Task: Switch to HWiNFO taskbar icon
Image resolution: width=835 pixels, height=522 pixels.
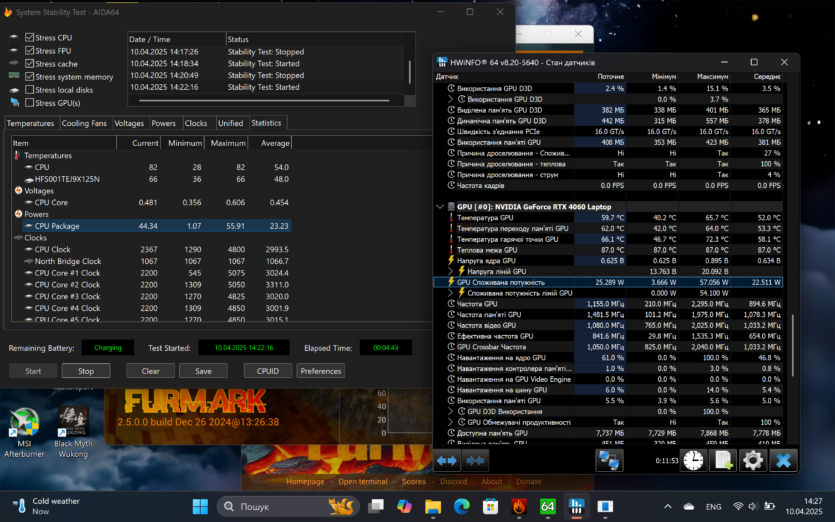Action: (x=576, y=507)
